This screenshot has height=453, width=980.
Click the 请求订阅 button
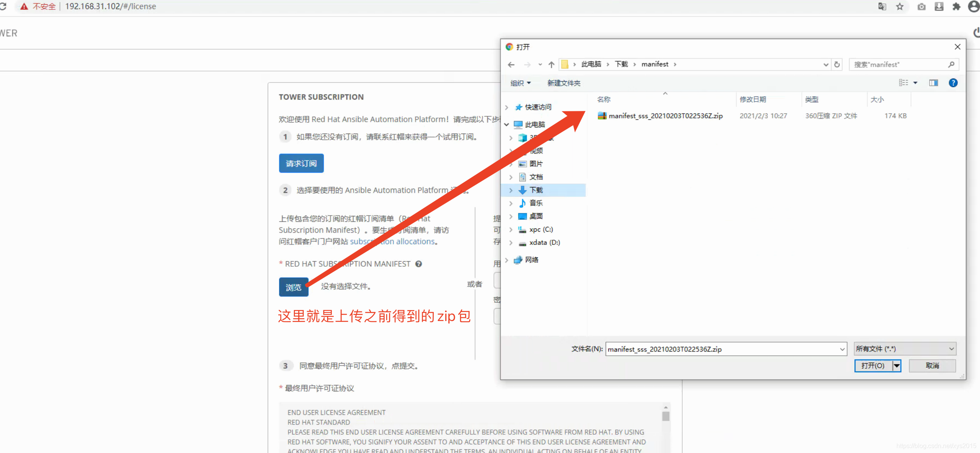click(x=301, y=163)
